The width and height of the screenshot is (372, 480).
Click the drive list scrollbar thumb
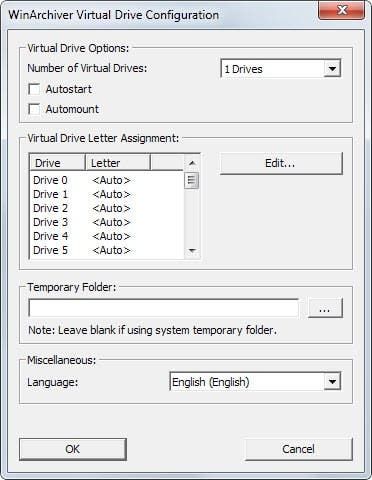(192, 180)
